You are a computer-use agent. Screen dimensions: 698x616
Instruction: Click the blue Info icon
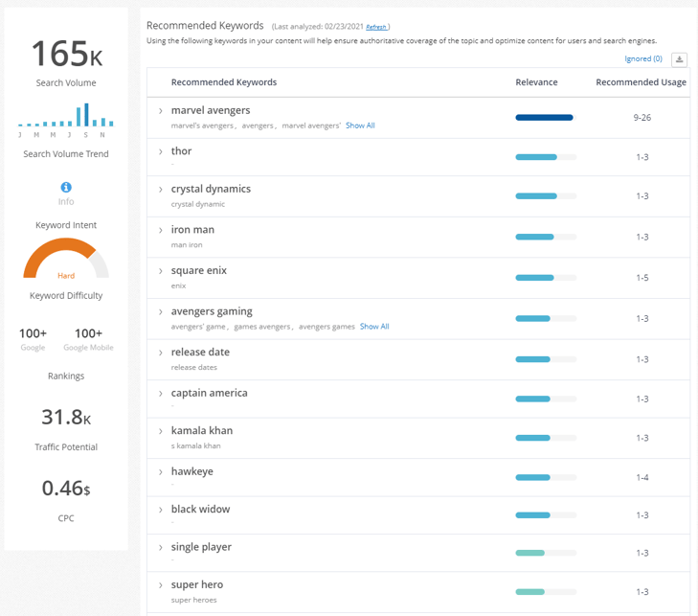point(66,187)
